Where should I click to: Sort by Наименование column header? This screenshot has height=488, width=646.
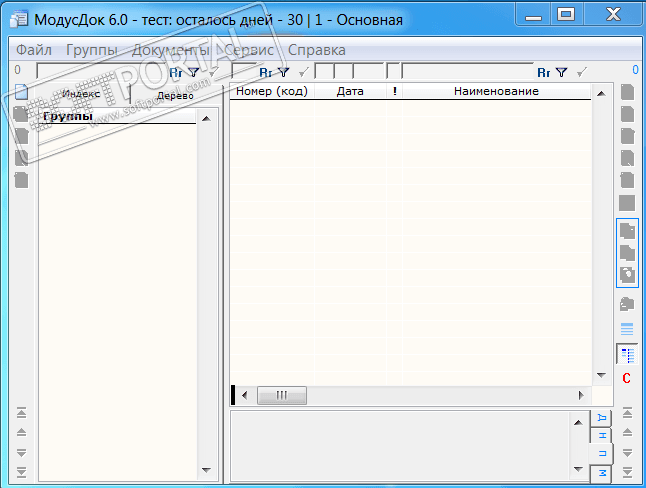pos(496,91)
